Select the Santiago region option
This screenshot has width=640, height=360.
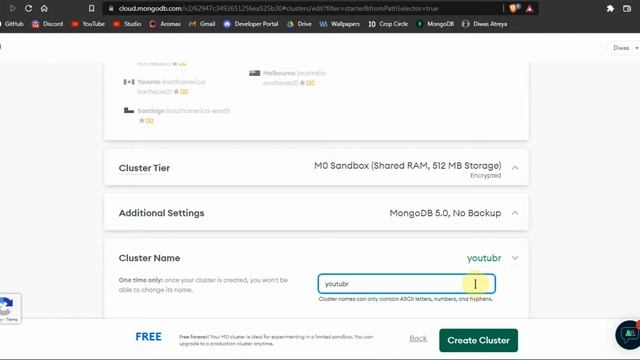177,116
